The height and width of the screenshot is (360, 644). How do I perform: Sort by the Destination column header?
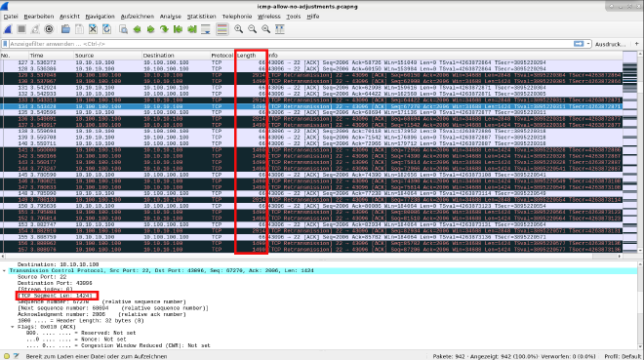point(176,56)
